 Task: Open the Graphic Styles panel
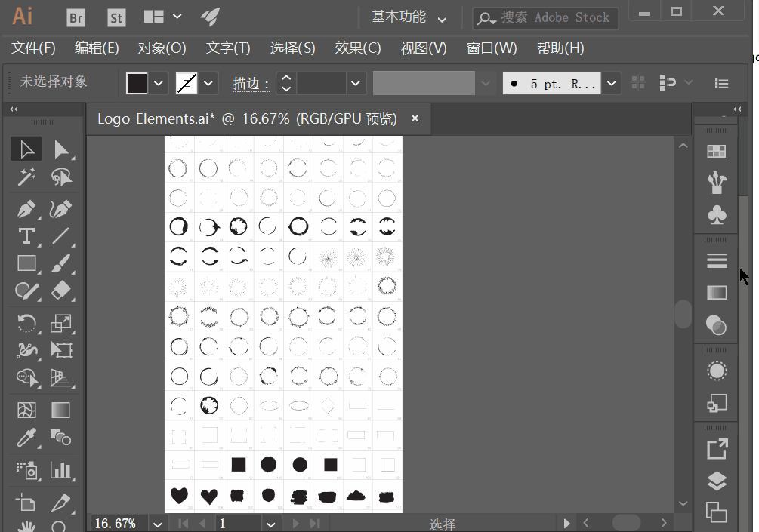click(717, 403)
